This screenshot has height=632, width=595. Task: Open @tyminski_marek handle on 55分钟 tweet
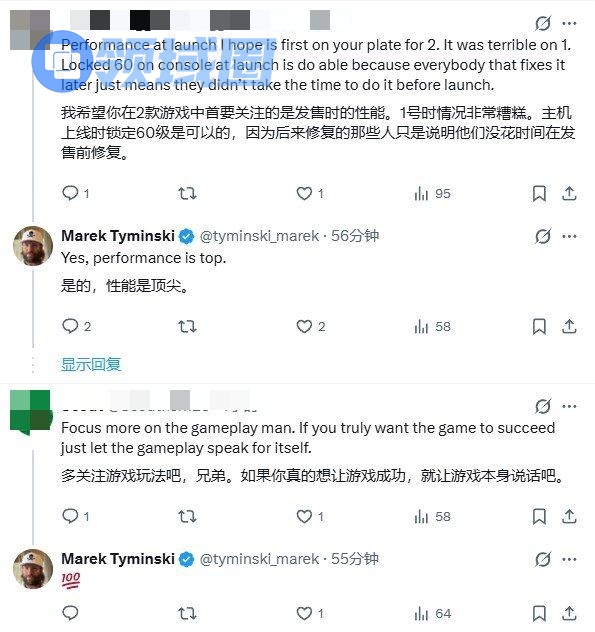[259, 559]
